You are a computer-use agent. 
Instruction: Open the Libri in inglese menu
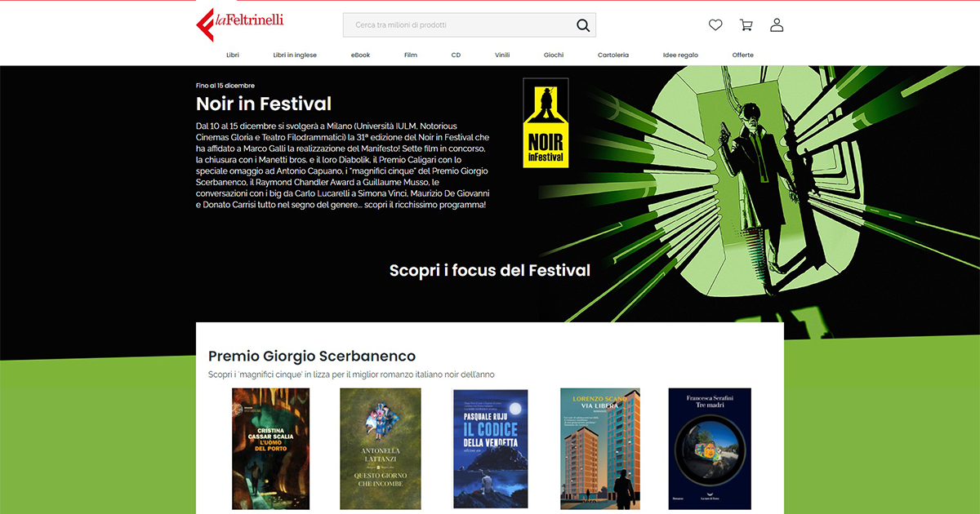[x=295, y=55]
